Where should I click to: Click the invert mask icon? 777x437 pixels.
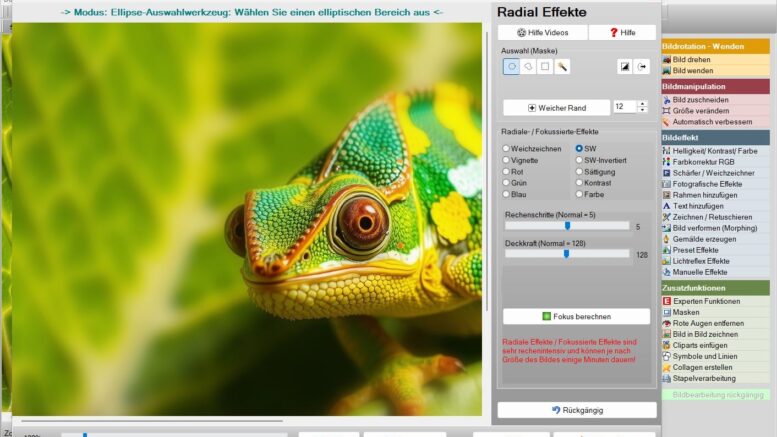coord(624,67)
